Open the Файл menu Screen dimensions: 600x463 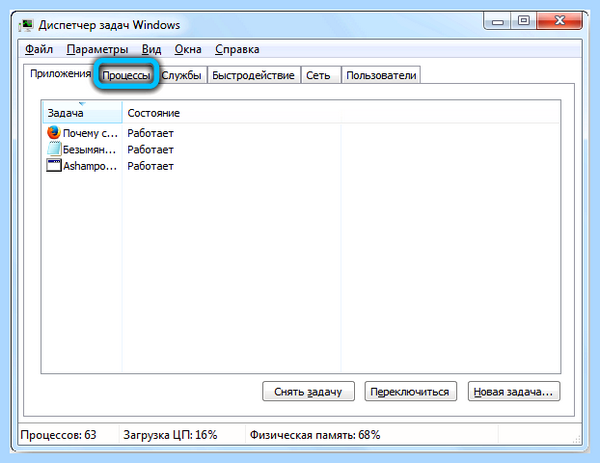point(39,49)
